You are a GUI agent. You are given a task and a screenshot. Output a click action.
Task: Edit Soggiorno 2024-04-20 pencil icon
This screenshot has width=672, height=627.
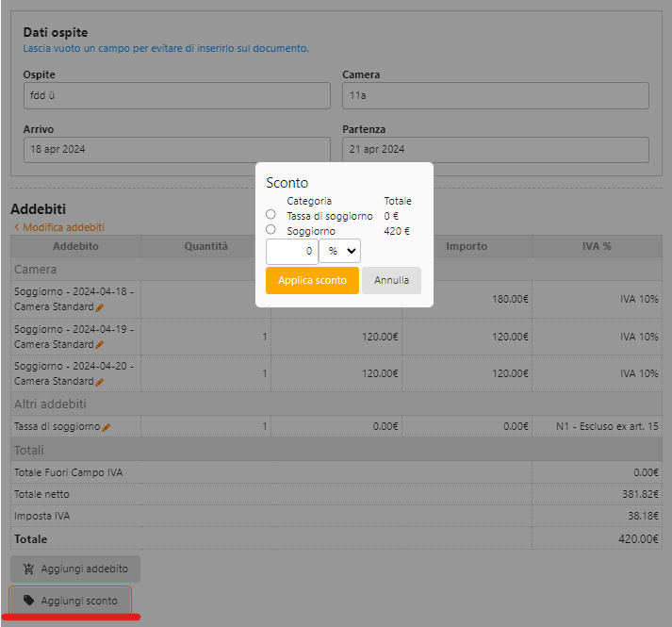pos(100,381)
